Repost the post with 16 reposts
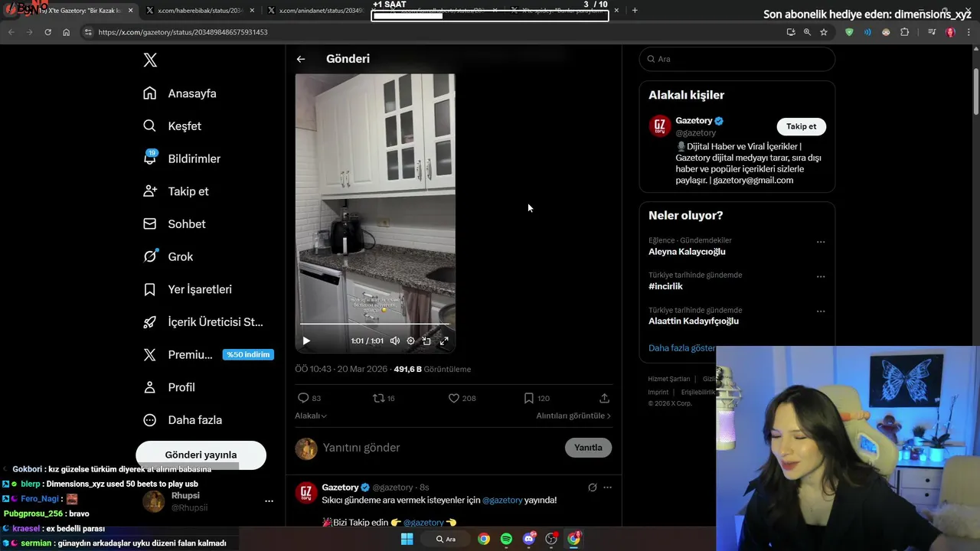 pyautogui.click(x=384, y=398)
